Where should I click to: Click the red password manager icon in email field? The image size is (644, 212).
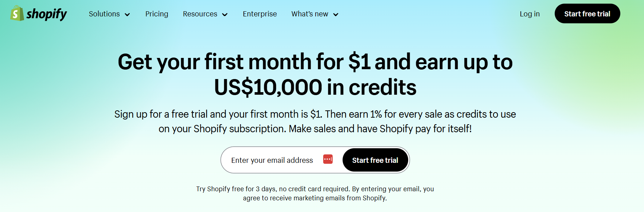click(328, 159)
